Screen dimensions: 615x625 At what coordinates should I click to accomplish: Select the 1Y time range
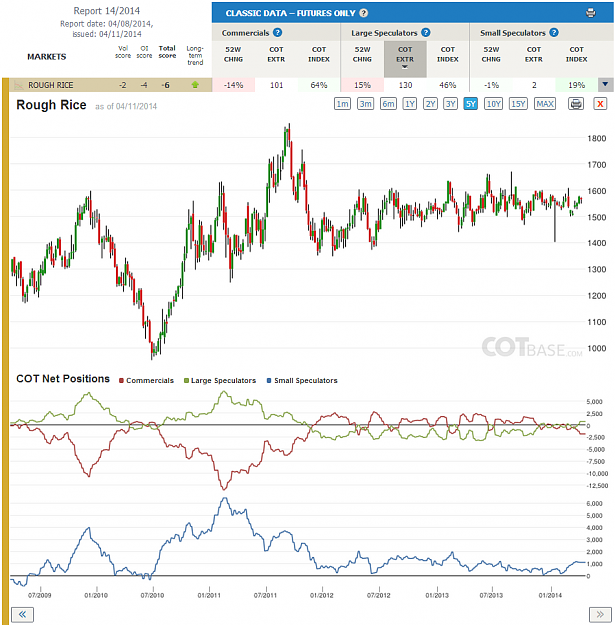[410, 104]
